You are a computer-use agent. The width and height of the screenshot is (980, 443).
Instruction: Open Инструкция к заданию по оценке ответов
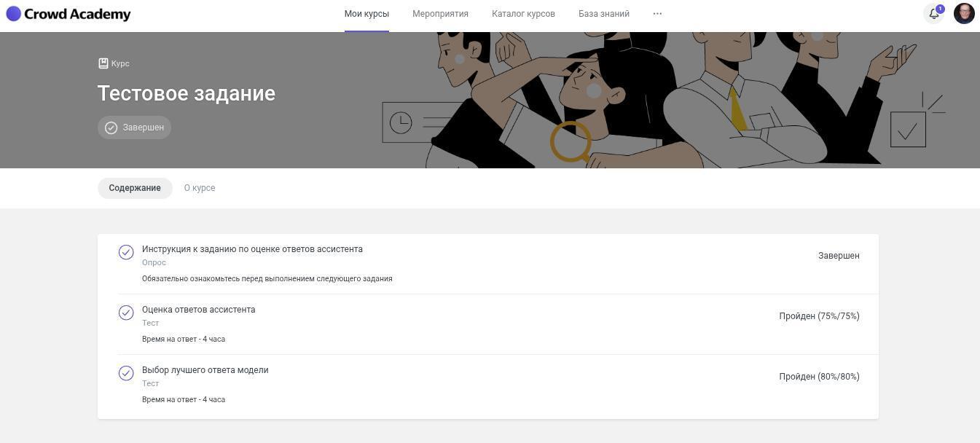click(252, 249)
